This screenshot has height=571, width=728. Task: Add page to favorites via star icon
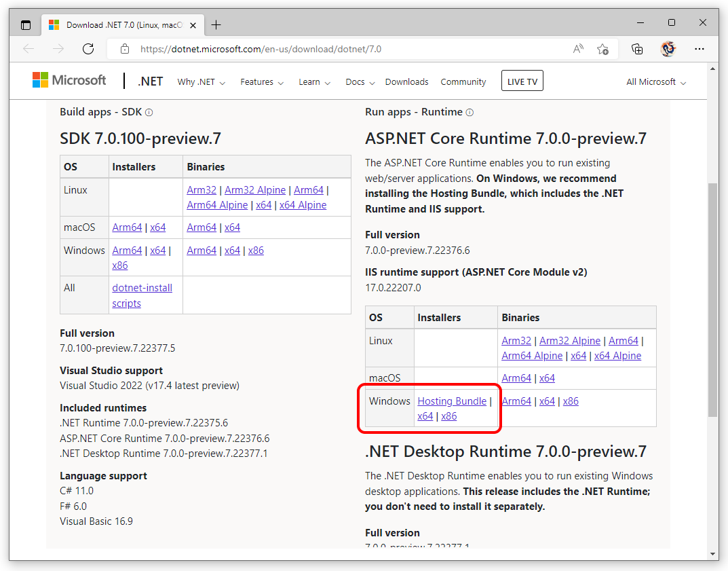click(602, 49)
